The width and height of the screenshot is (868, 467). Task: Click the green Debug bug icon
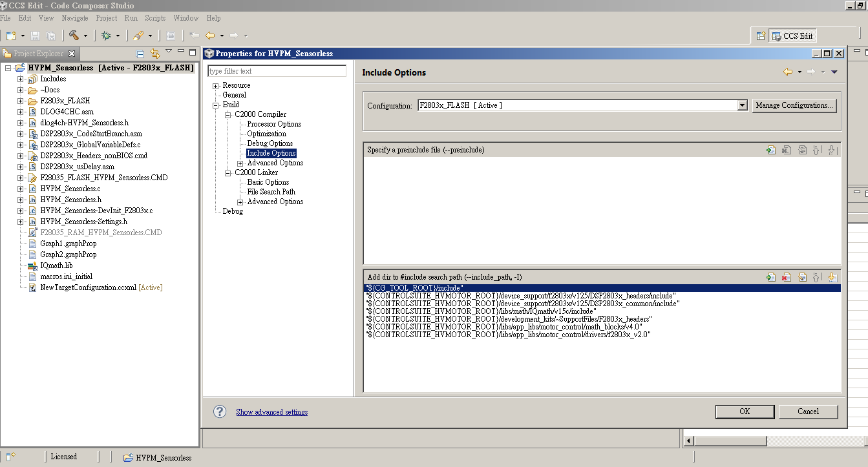106,36
